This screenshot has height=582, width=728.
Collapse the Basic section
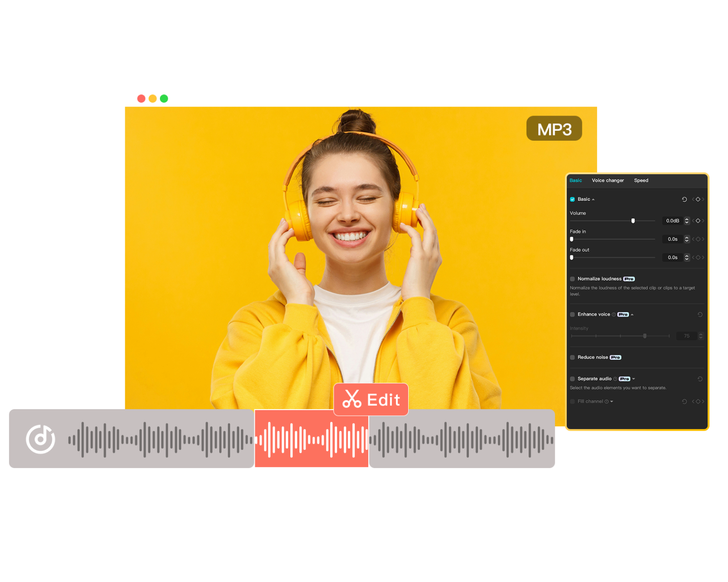(593, 199)
